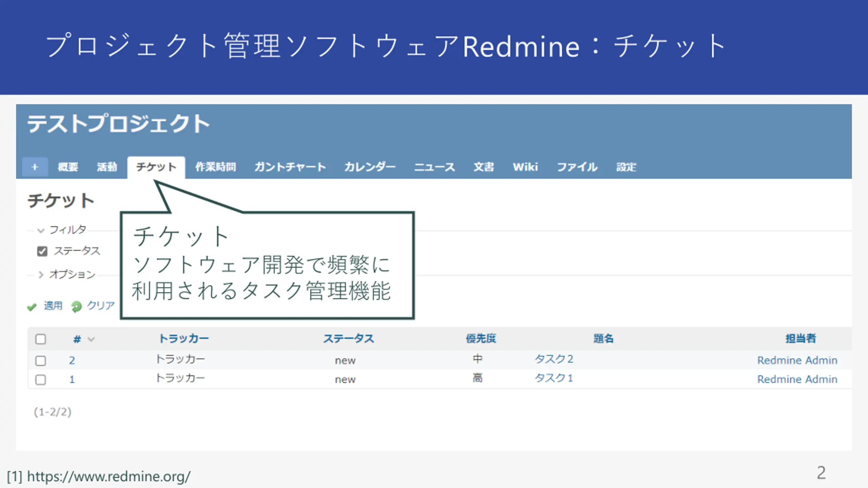
Task: Click the (1-2/2) pagination text
Action: 53,412
